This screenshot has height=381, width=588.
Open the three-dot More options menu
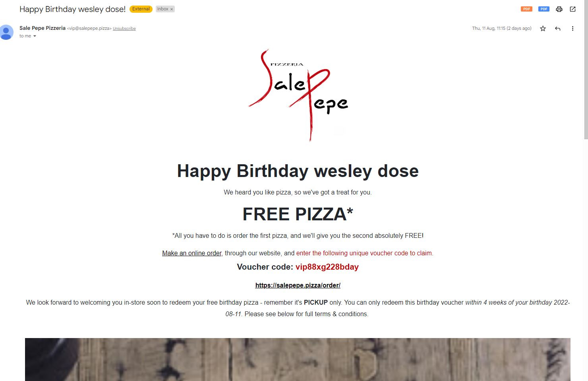(573, 29)
